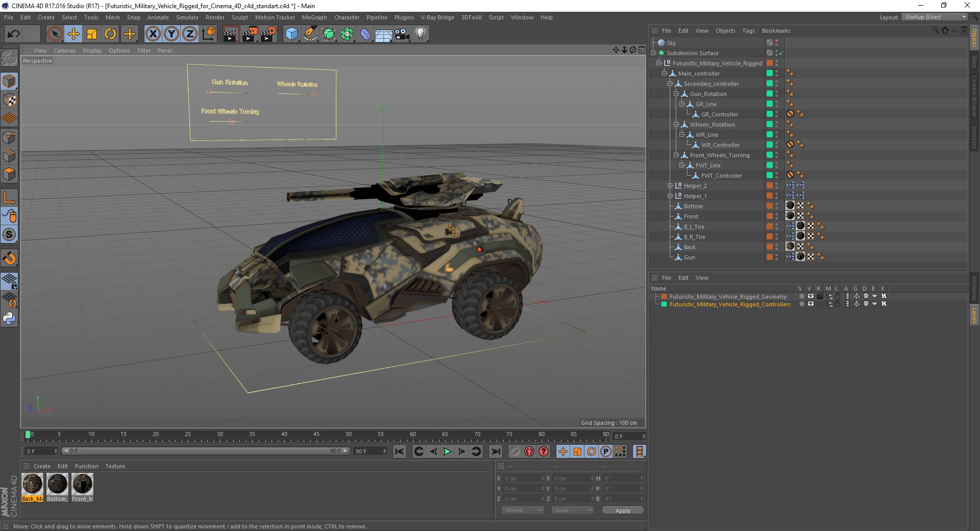Click Make Editable icon in left palette
The image size is (980, 531).
(9, 59)
